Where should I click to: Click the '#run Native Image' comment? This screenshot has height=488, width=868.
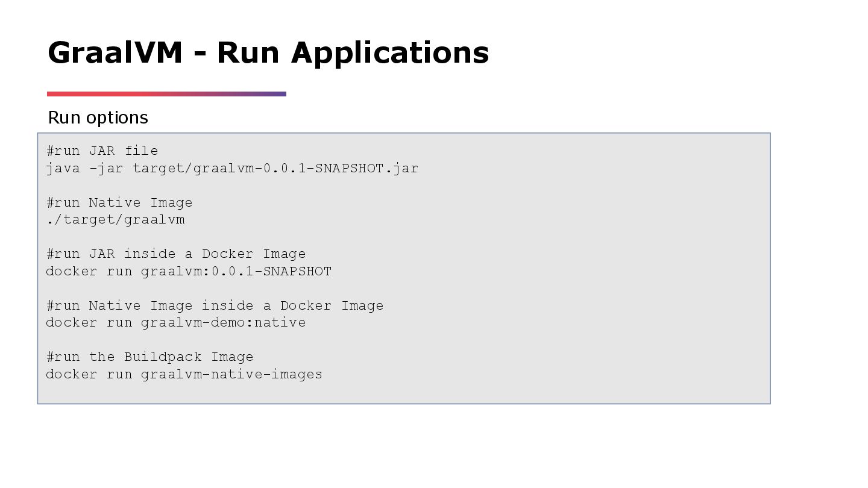(x=119, y=202)
